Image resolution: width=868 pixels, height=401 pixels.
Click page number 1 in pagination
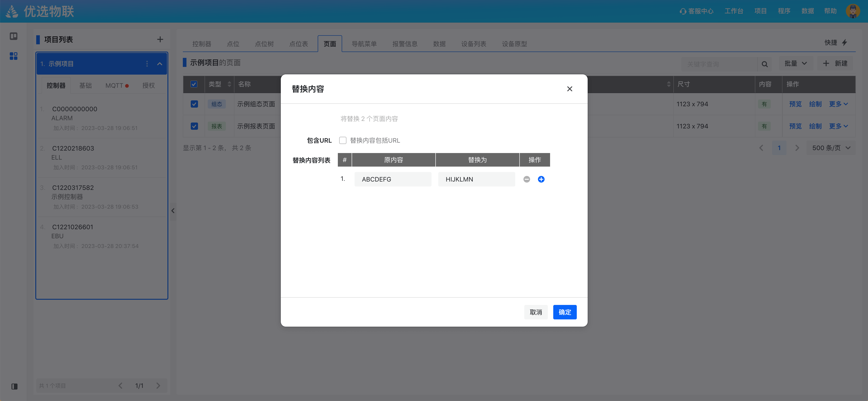pyautogui.click(x=779, y=148)
